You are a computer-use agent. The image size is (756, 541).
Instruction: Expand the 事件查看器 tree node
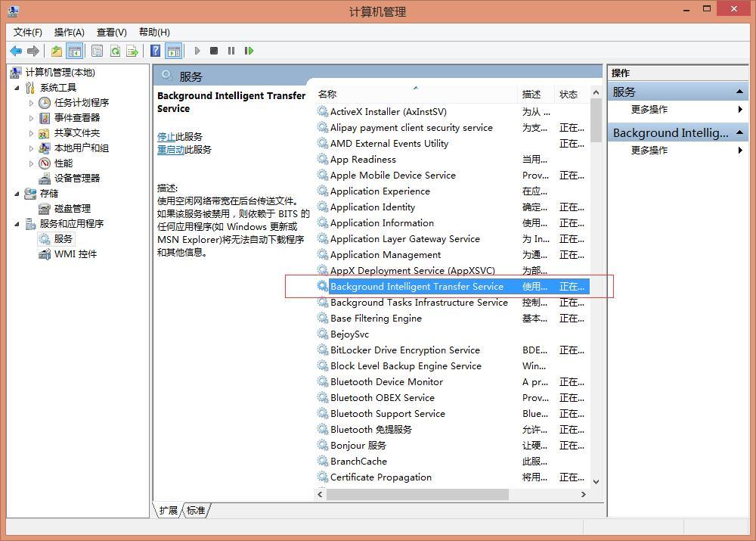click(x=31, y=117)
